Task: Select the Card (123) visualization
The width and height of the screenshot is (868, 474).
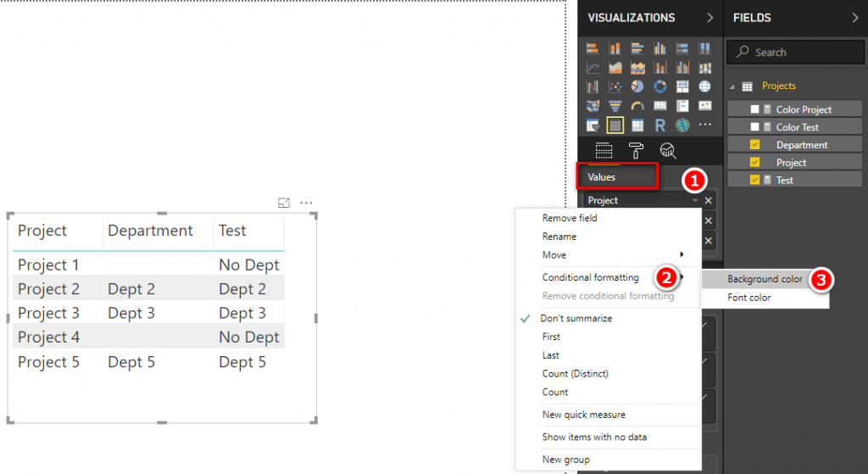Action: tap(659, 106)
